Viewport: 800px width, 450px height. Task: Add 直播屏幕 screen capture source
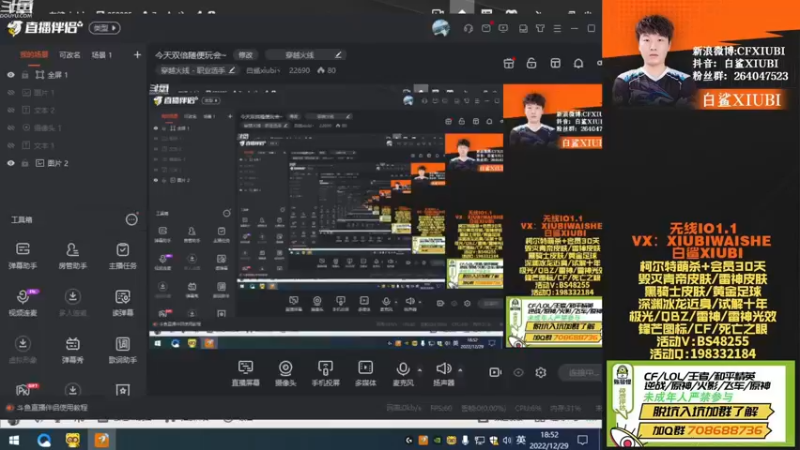point(245,373)
